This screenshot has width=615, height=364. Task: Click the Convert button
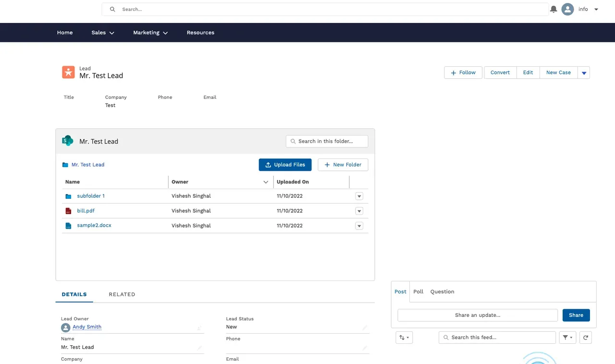pos(500,72)
